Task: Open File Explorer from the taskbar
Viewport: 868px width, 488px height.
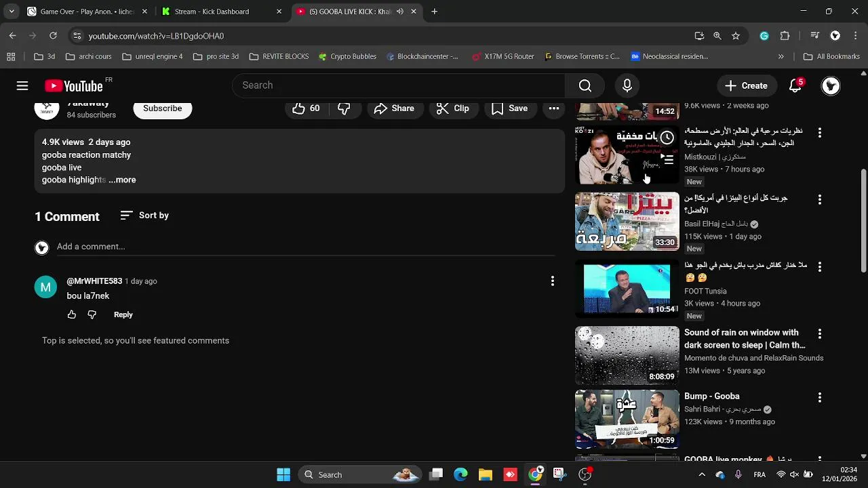Action: click(x=486, y=474)
